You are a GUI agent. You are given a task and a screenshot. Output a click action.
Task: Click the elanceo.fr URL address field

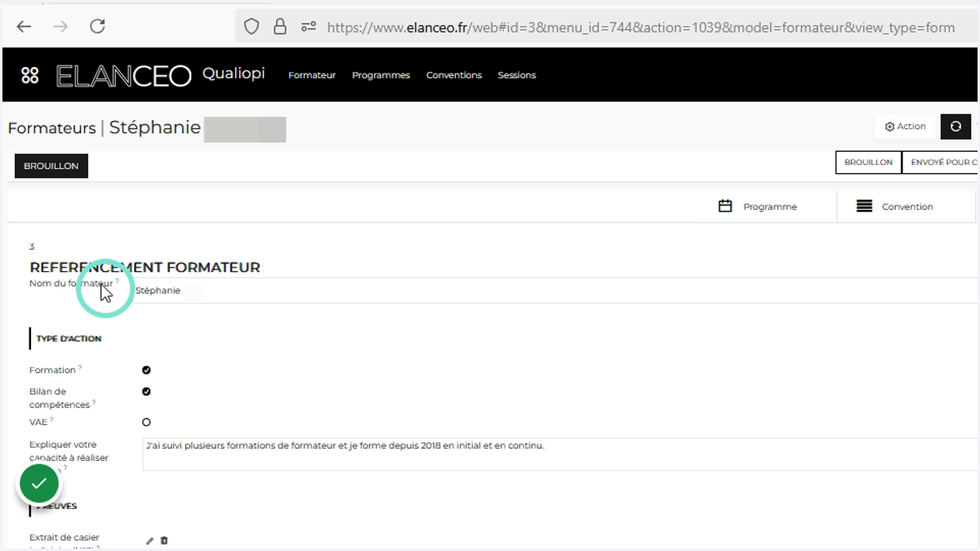coord(640,28)
